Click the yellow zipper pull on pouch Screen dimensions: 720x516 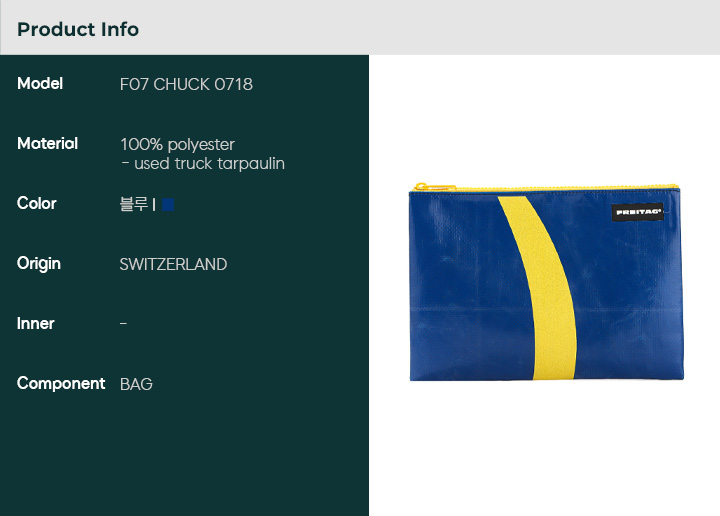pos(434,187)
